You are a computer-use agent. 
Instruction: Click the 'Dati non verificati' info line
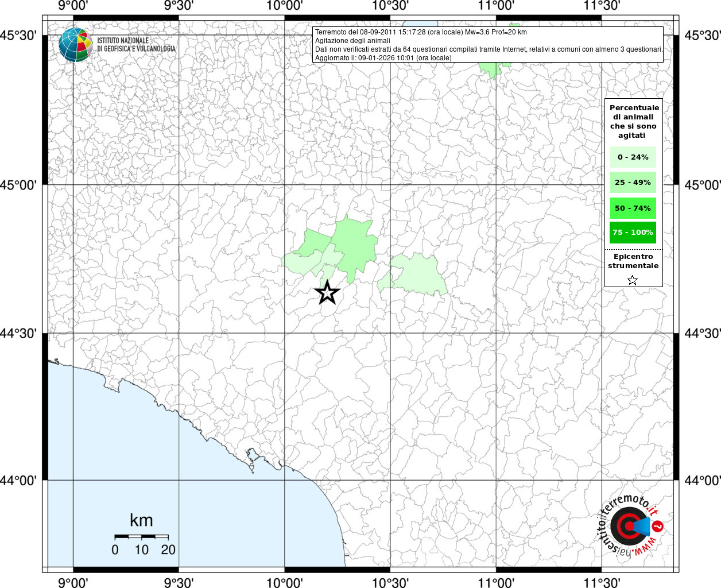coord(489,49)
